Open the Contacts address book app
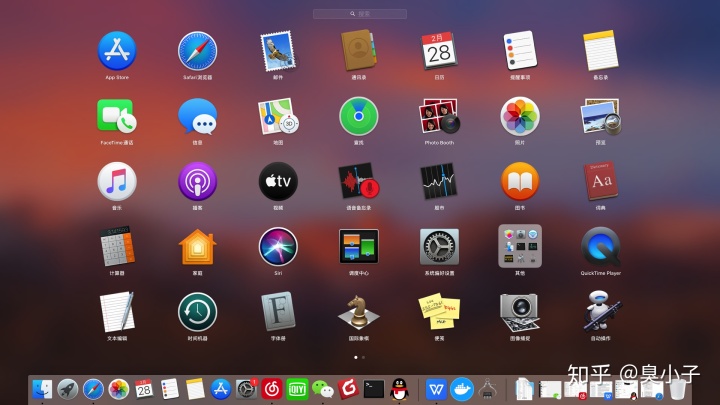720x405 pixels. [x=359, y=51]
